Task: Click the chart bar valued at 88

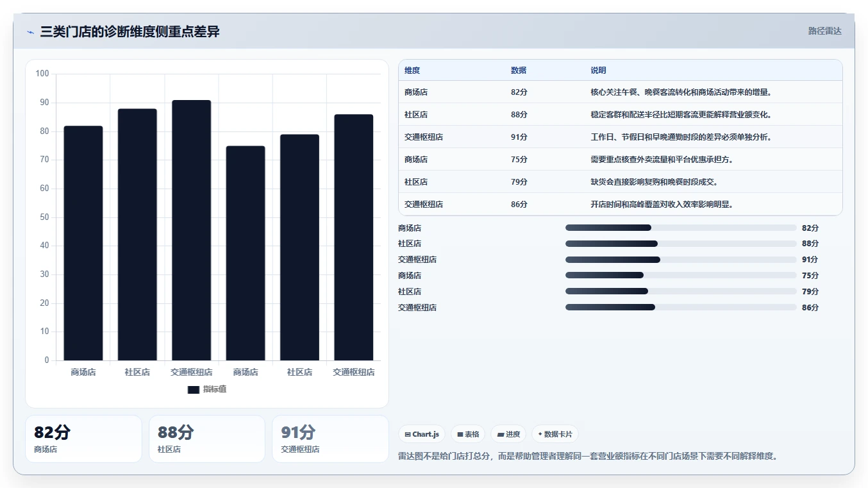Action: [x=137, y=235]
